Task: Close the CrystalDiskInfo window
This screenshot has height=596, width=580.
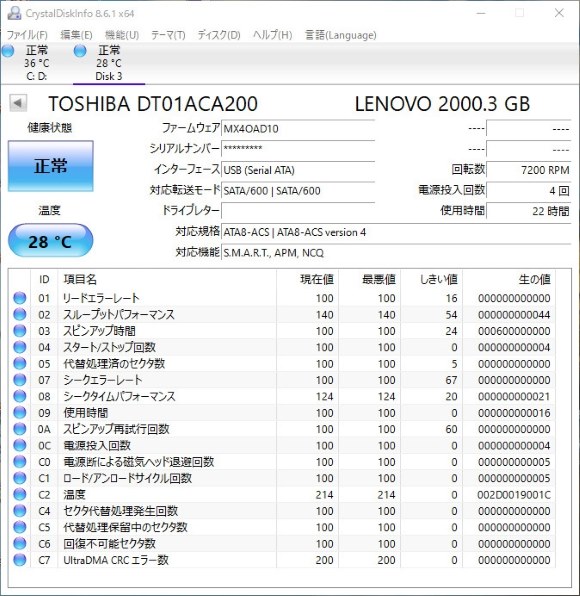Action: (559, 13)
